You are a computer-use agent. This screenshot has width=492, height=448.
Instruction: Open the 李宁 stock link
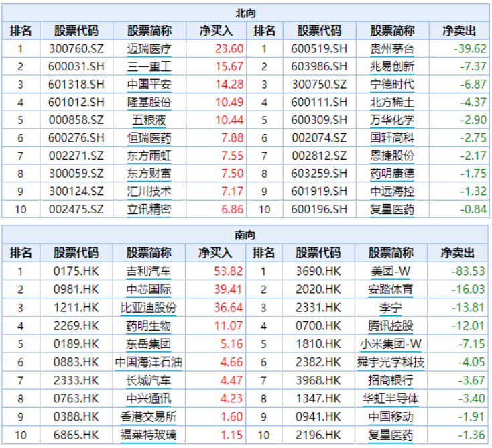click(391, 308)
